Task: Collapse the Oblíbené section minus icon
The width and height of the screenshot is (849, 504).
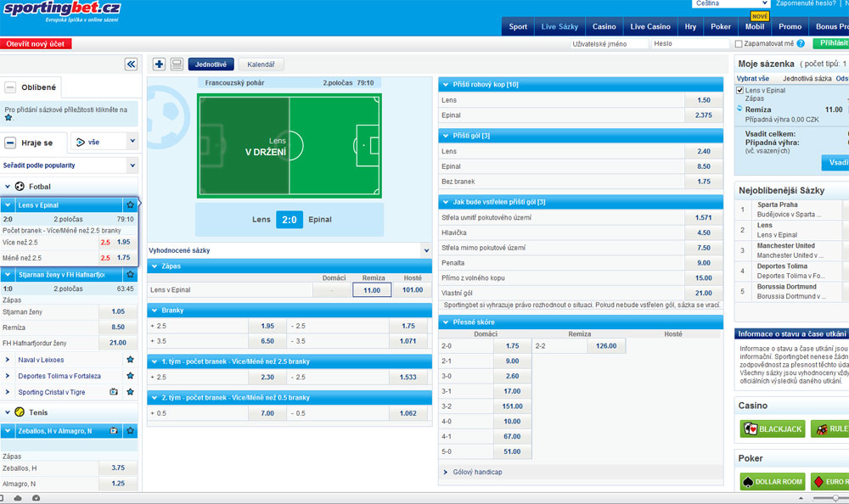Action: pos(9,87)
